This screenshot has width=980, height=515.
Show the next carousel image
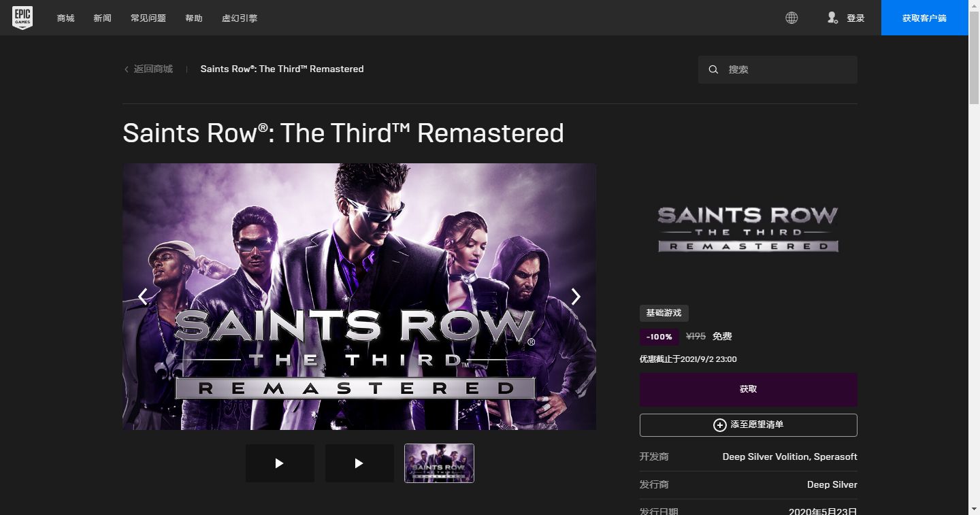tap(576, 297)
